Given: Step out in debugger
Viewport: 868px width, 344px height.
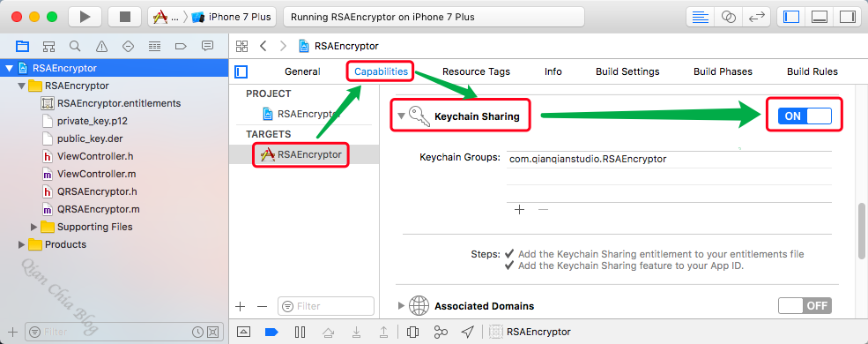Looking at the screenshot, I should (x=383, y=332).
